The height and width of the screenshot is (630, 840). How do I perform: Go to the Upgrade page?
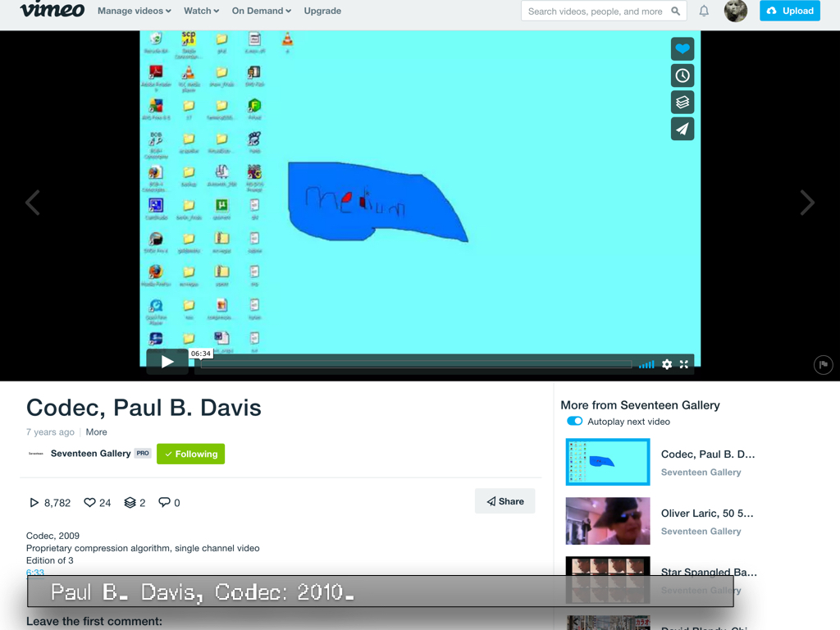click(x=322, y=11)
